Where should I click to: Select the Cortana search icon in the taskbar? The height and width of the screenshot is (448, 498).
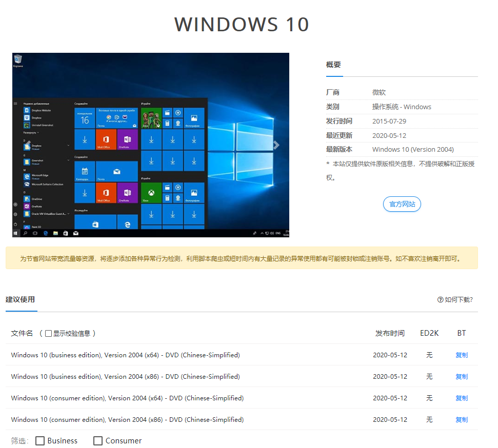(x=25, y=233)
